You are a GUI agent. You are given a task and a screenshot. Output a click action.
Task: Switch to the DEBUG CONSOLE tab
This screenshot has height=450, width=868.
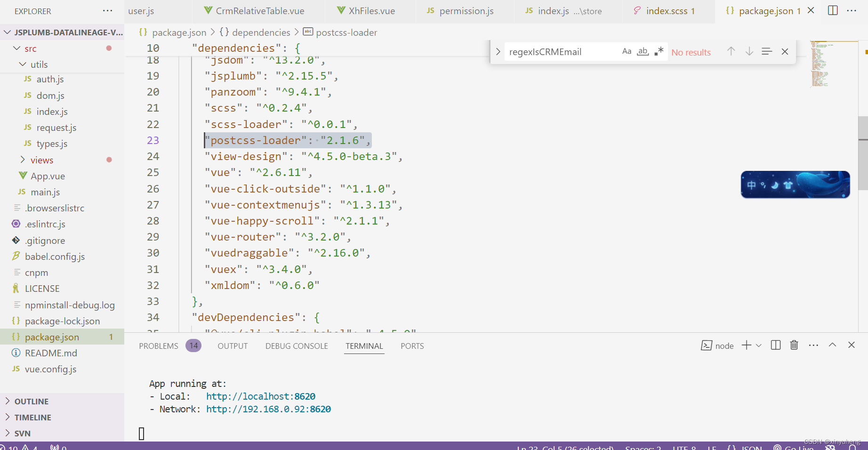click(296, 346)
